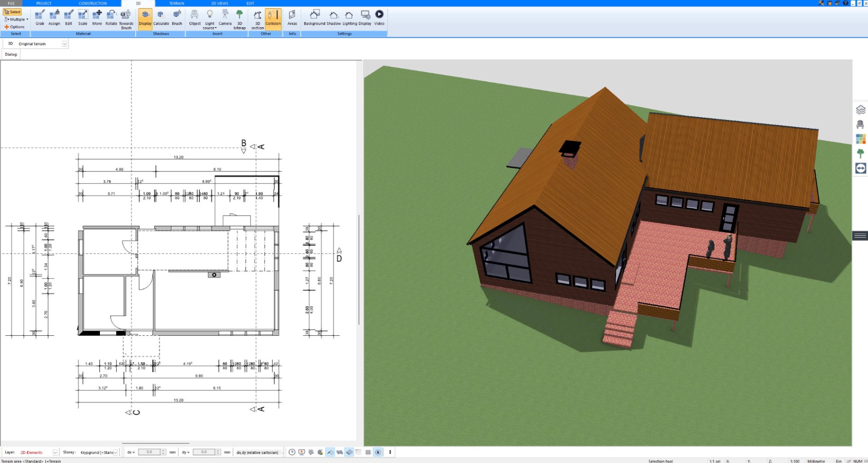Open the layers panel on right sidebar
868x463 pixels.
(x=860, y=110)
